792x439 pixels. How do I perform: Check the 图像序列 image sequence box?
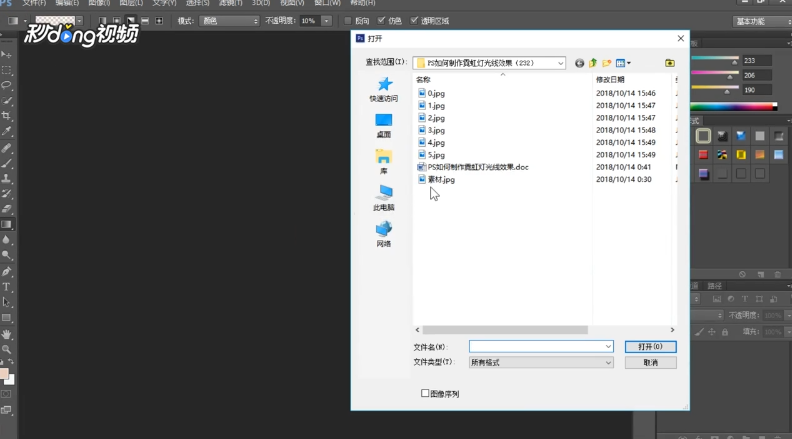click(425, 393)
